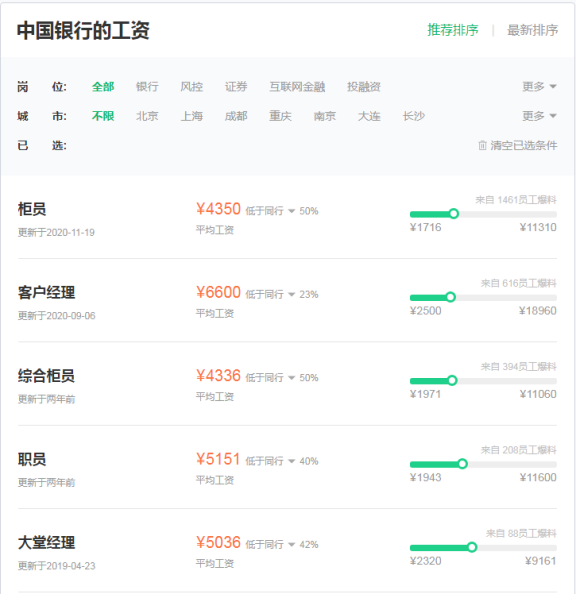Click down arrow beside 综合柜员 低于同行 50%
The width and height of the screenshot is (576, 594).
click(291, 378)
